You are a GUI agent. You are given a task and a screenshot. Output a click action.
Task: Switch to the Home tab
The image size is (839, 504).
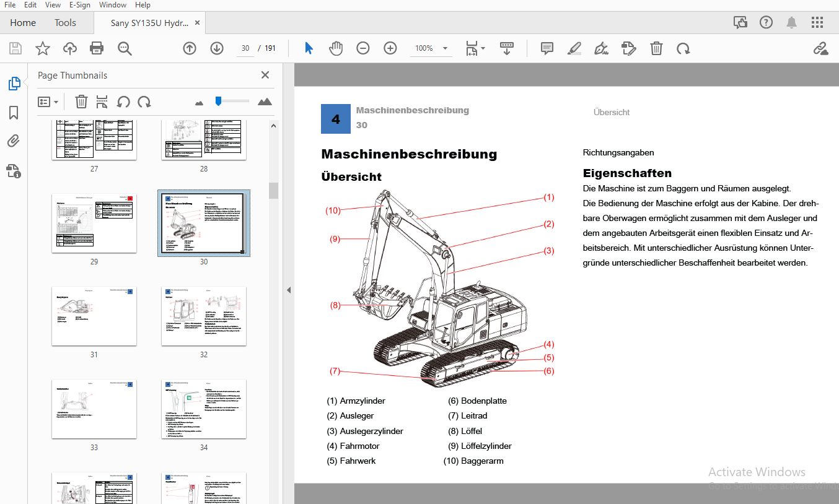[23, 23]
